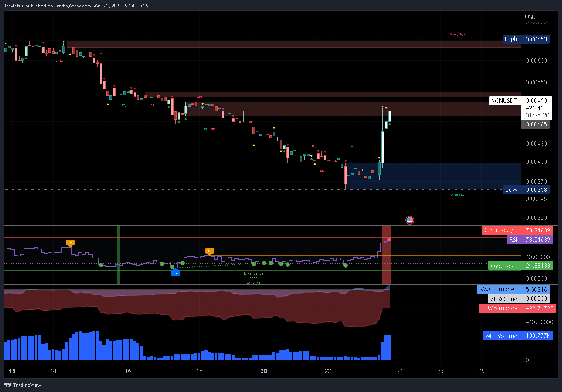
Task: Click the 40.00000 RSI axis value
Action: click(538, 257)
